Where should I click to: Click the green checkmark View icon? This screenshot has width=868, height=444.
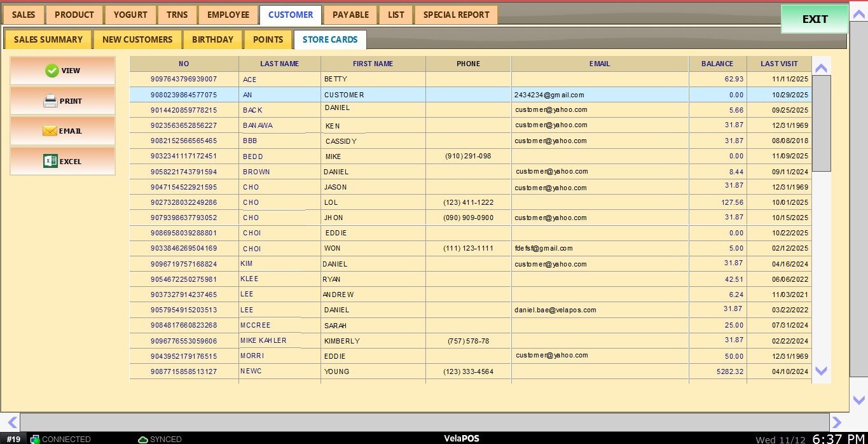point(52,71)
